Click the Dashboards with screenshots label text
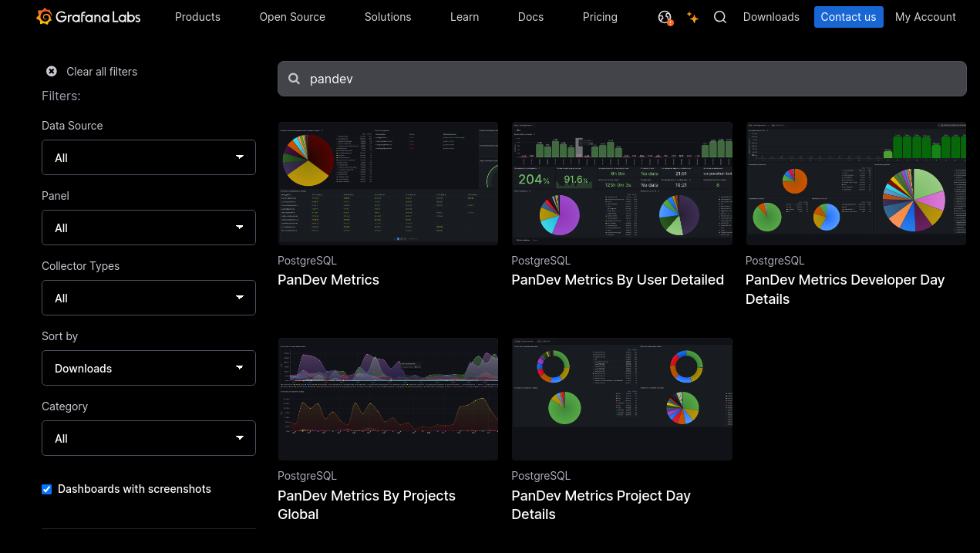 tap(134, 489)
